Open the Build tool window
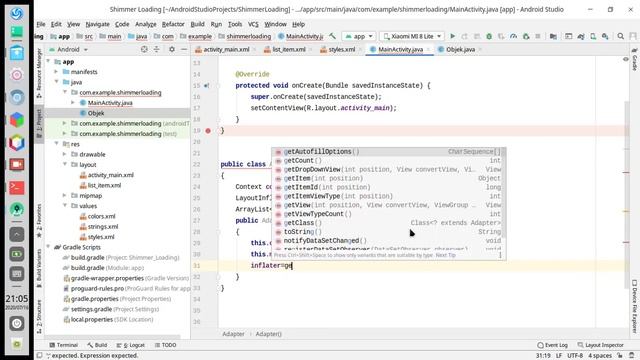Screen dimensions: 640x360 tap(97, 345)
